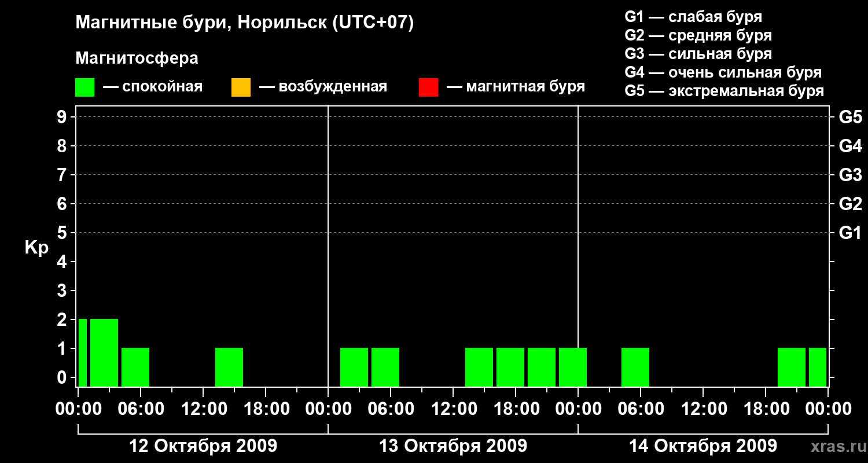The height and width of the screenshot is (463, 868).
Task: Click the '18:00' time label under 13 October
Action: click(x=516, y=409)
